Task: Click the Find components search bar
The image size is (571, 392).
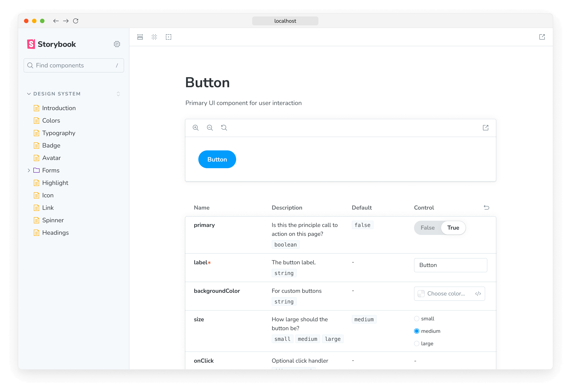Action: [x=73, y=65]
